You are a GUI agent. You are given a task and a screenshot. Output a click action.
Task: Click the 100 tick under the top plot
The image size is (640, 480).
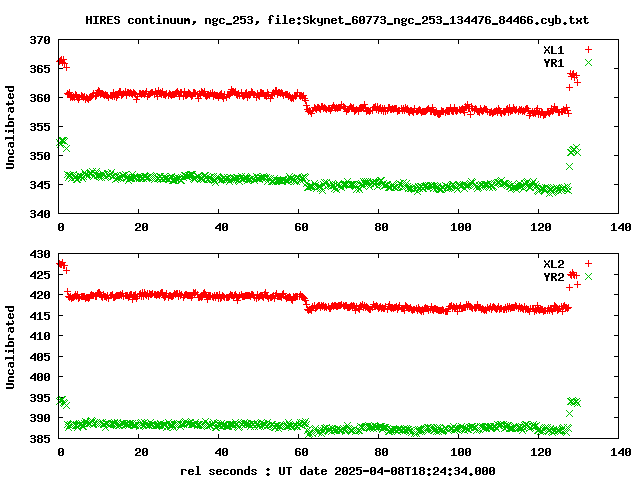pyautogui.click(x=460, y=227)
